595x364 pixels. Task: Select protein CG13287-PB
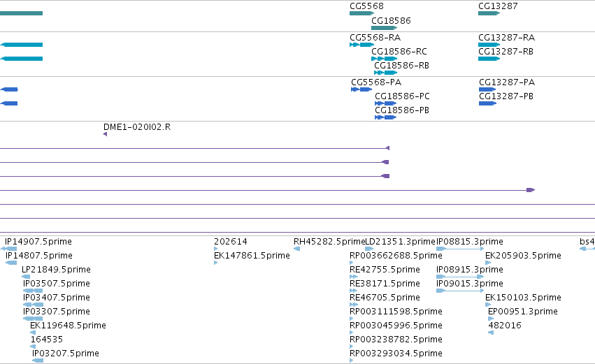click(x=487, y=103)
